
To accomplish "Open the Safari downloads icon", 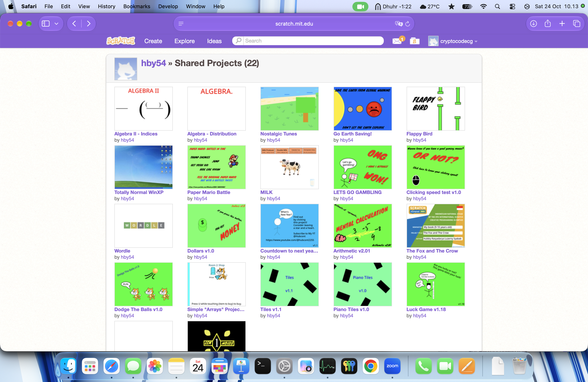I will click(533, 24).
